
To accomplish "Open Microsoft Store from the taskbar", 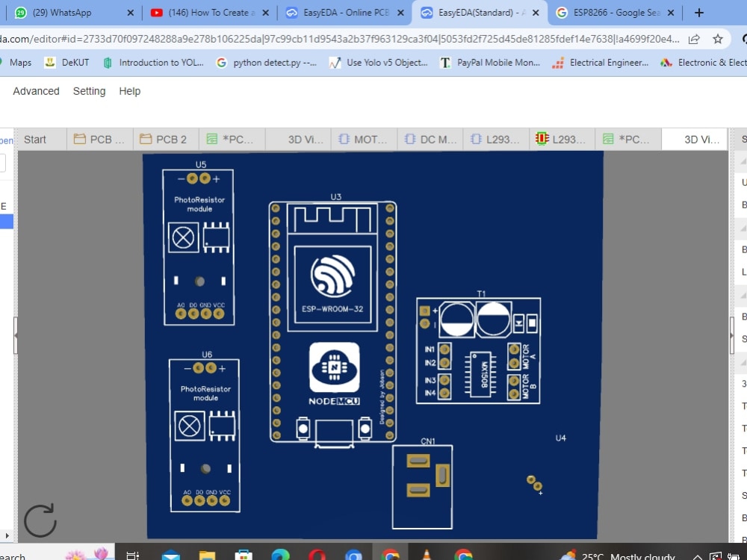I will point(244,556).
